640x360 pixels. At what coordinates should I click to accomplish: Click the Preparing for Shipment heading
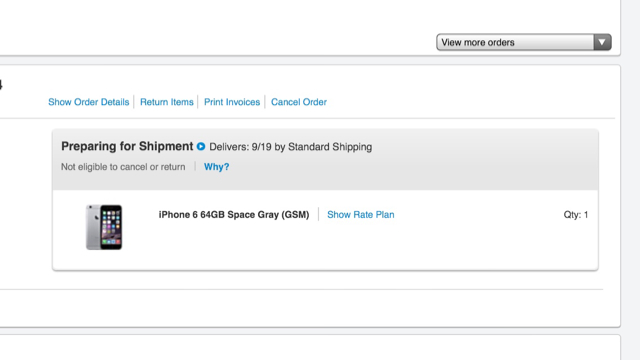pyautogui.click(x=127, y=146)
